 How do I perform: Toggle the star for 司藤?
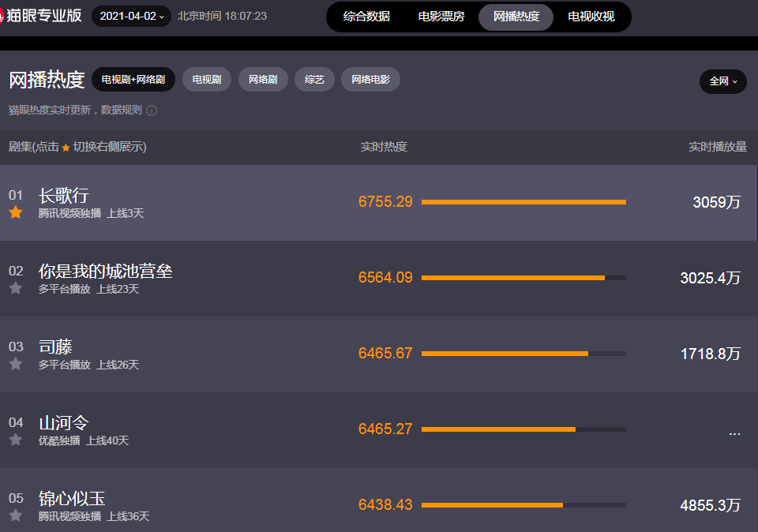click(16, 364)
